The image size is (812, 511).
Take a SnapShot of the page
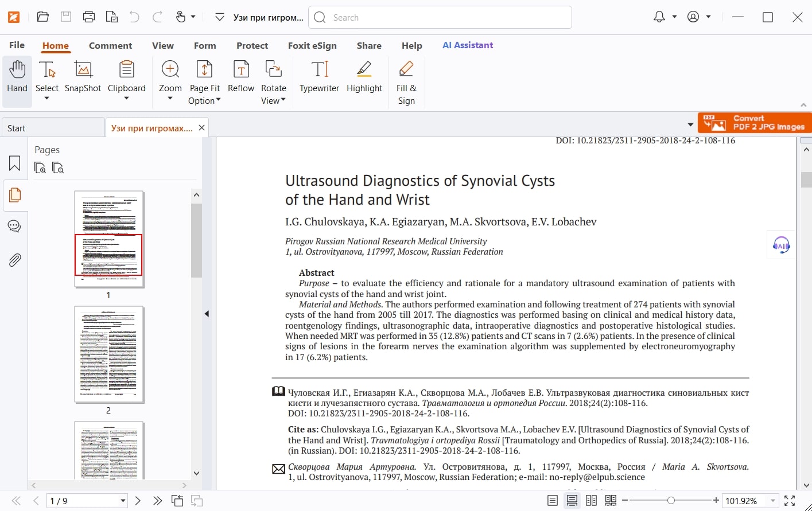point(83,76)
